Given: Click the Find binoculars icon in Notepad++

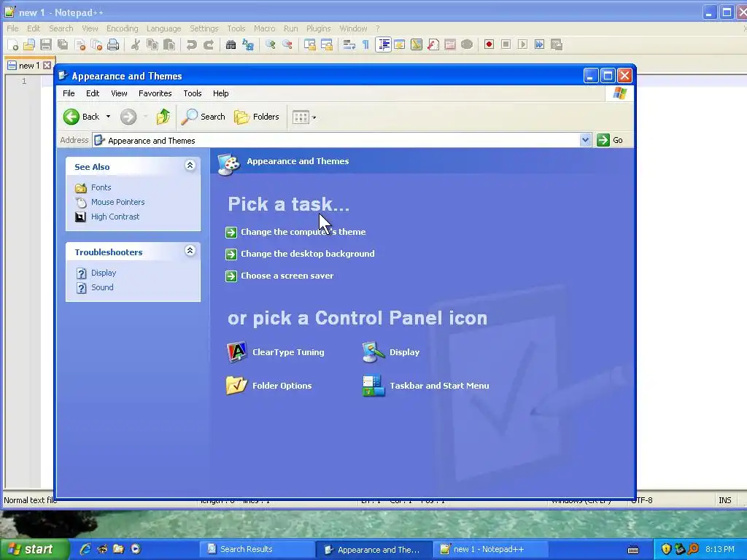Looking at the screenshot, I should [231, 44].
